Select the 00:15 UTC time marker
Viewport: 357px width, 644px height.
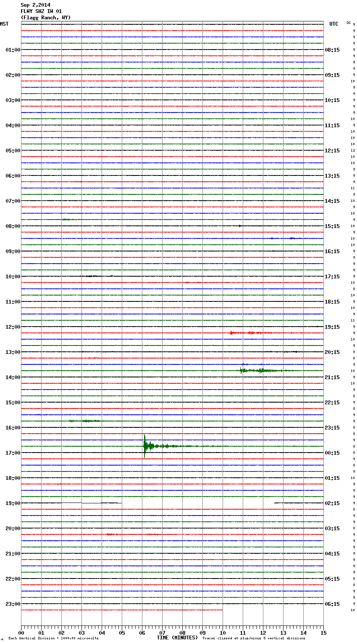click(332, 453)
